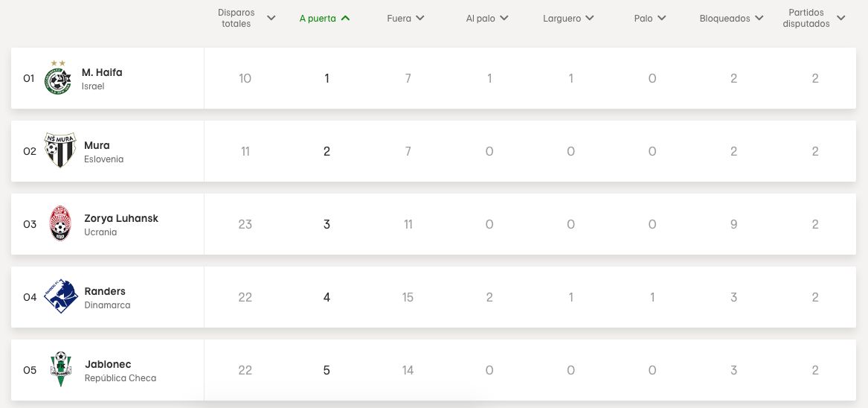Click the Al palo sort chevron
The height and width of the screenshot is (408, 868).
pos(504,18)
